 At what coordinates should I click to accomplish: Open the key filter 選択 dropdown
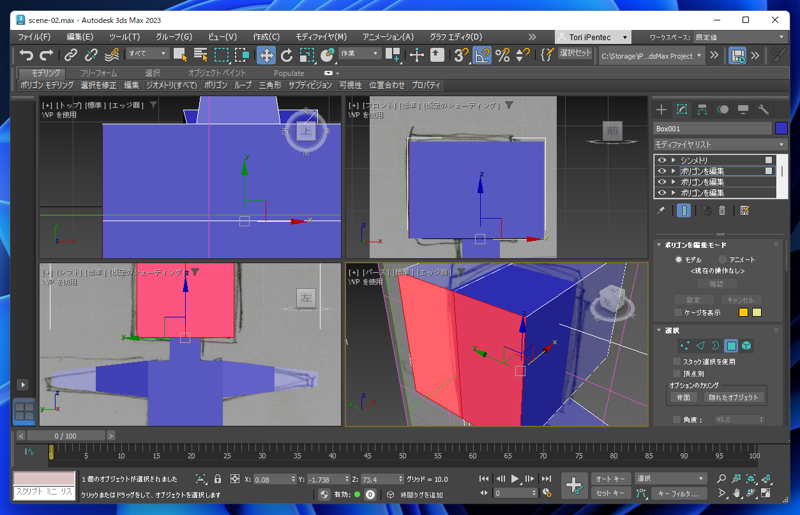(x=670, y=478)
